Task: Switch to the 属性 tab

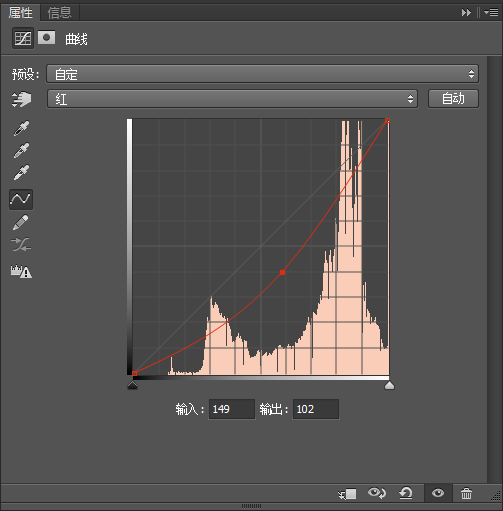Action: pos(20,13)
